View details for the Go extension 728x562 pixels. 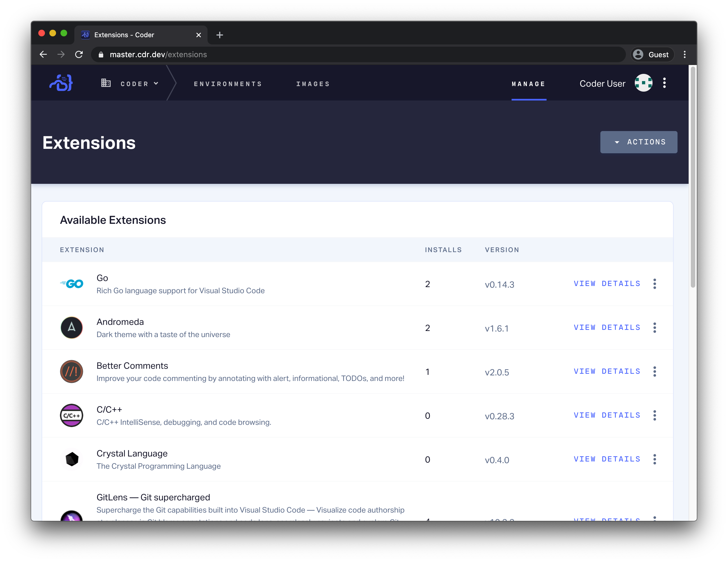607,284
